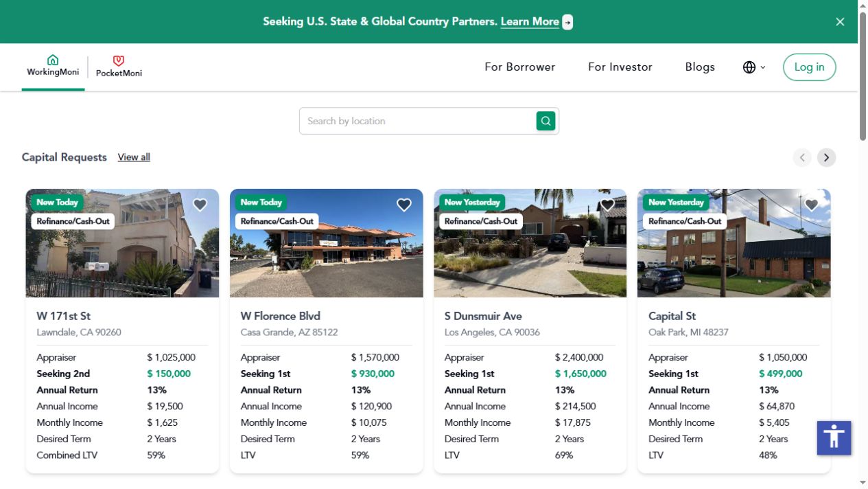Open the Learn More banner link
The height and width of the screenshot is (489, 868).
pos(530,22)
